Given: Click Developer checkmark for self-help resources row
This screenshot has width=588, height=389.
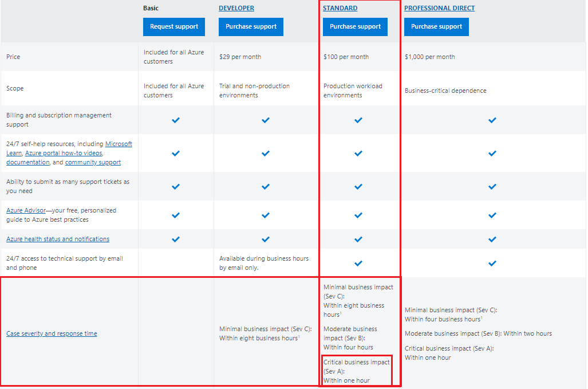Looking at the screenshot, I should coord(266,153).
